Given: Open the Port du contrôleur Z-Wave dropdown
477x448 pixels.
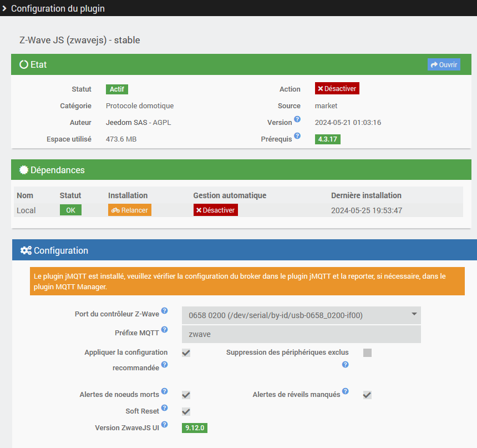Looking at the screenshot, I should 301,315.
